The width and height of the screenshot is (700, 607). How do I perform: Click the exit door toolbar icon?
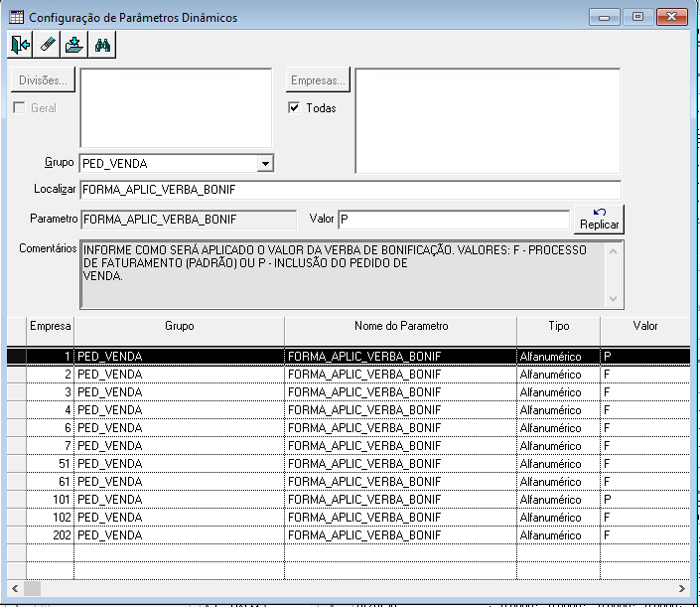click(x=20, y=45)
